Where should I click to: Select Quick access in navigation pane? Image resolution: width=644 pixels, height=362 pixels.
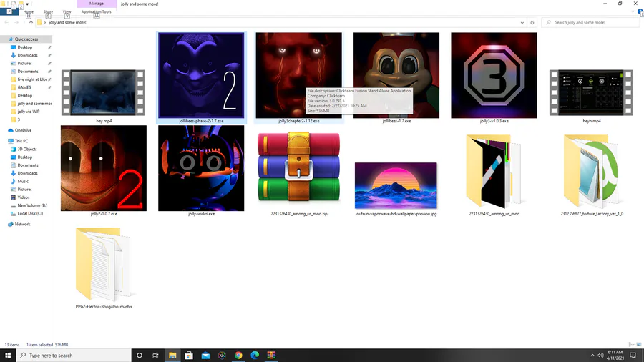26,39
